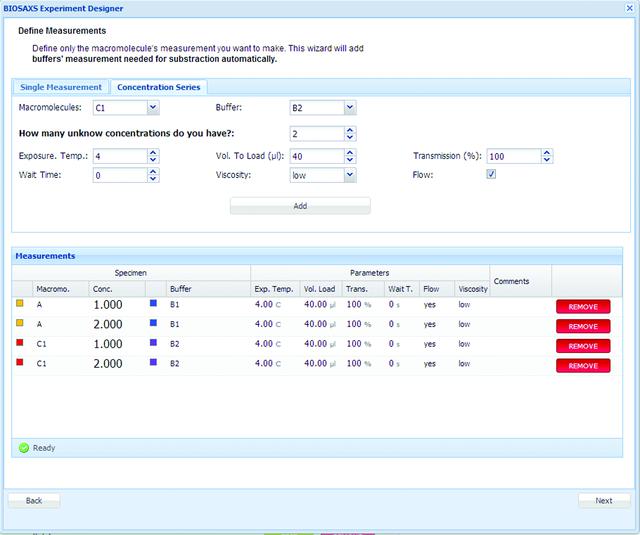Click the Transmission input field
Viewport: 640px width, 535px height.
514,156
